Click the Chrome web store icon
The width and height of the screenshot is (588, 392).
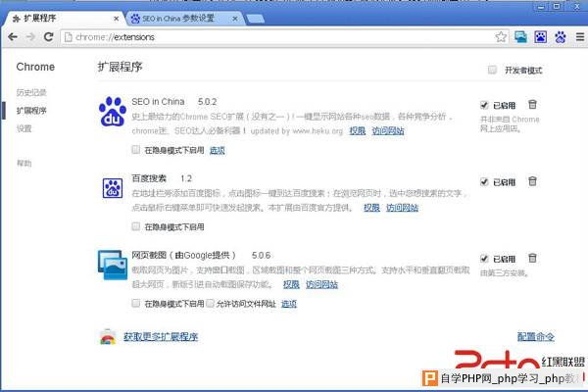(108, 336)
